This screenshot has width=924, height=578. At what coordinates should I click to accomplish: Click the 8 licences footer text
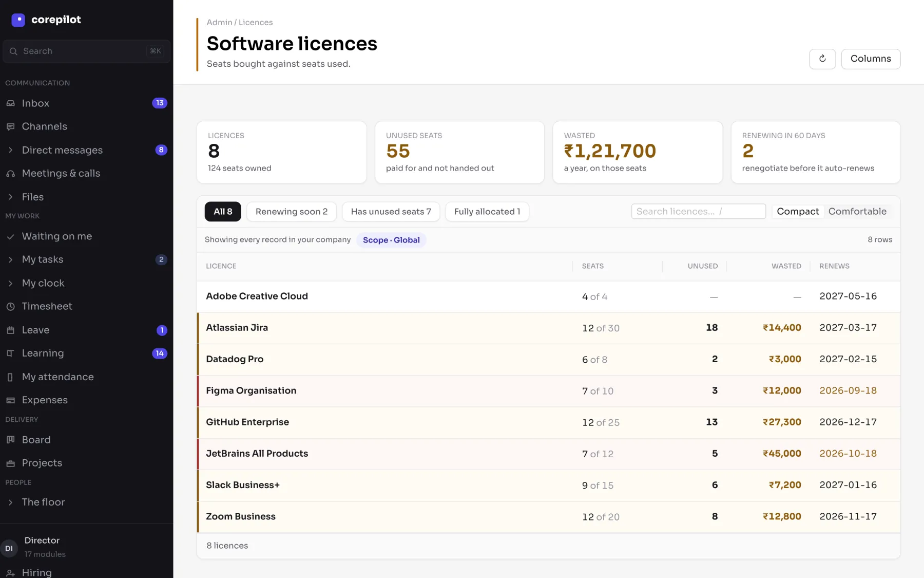pos(227,546)
